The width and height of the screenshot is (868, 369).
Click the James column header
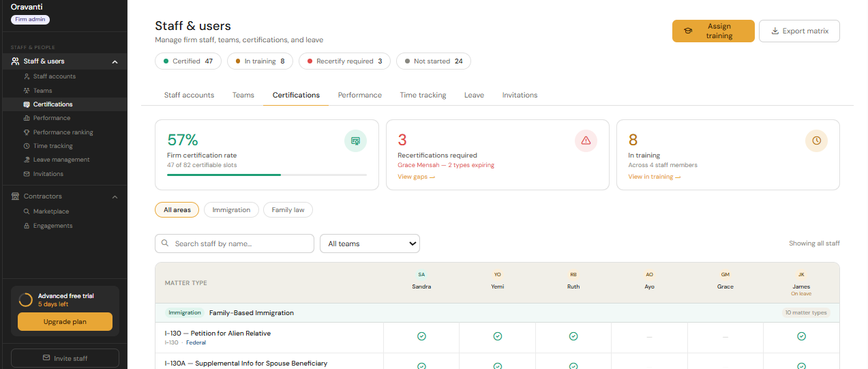point(801,283)
